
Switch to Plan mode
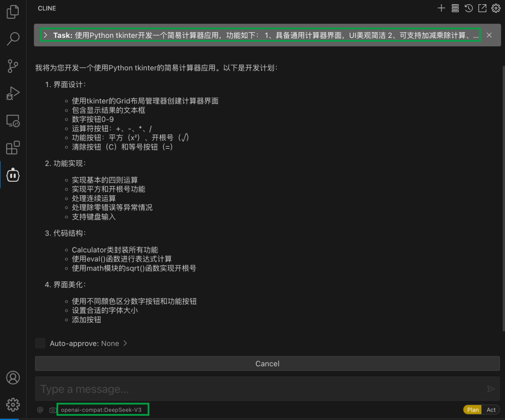click(472, 410)
